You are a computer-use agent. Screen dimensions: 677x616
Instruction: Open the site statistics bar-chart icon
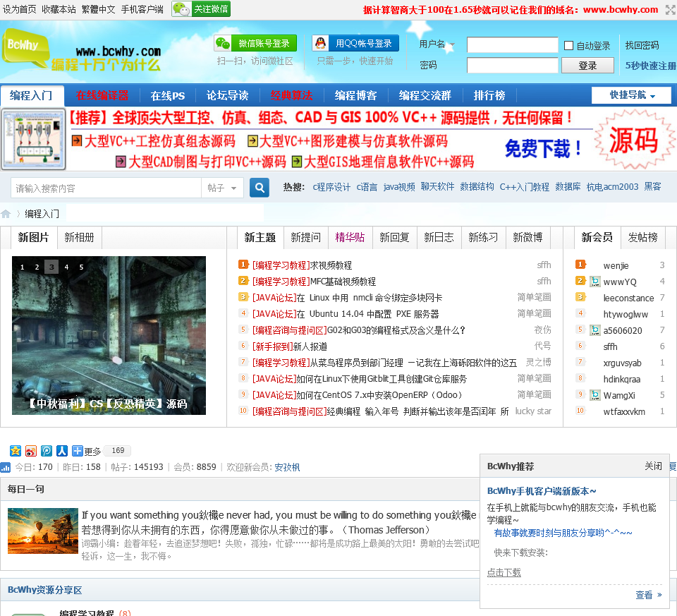point(6,467)
